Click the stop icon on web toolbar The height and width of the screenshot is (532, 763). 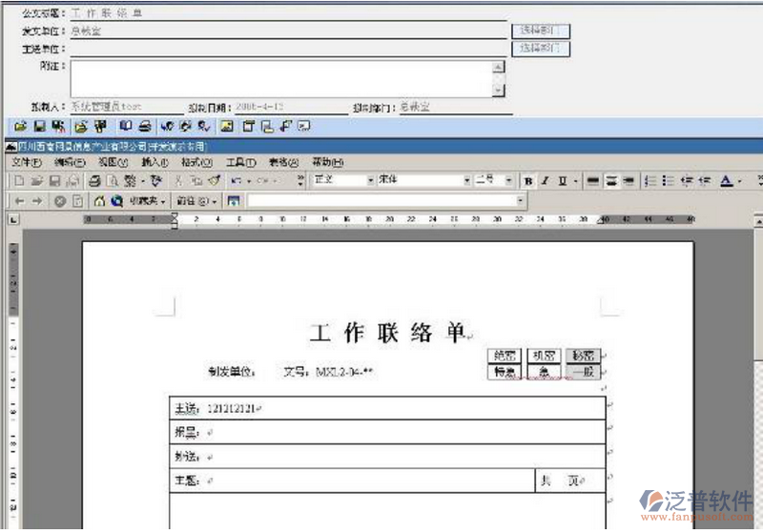[x=60, y=201]
